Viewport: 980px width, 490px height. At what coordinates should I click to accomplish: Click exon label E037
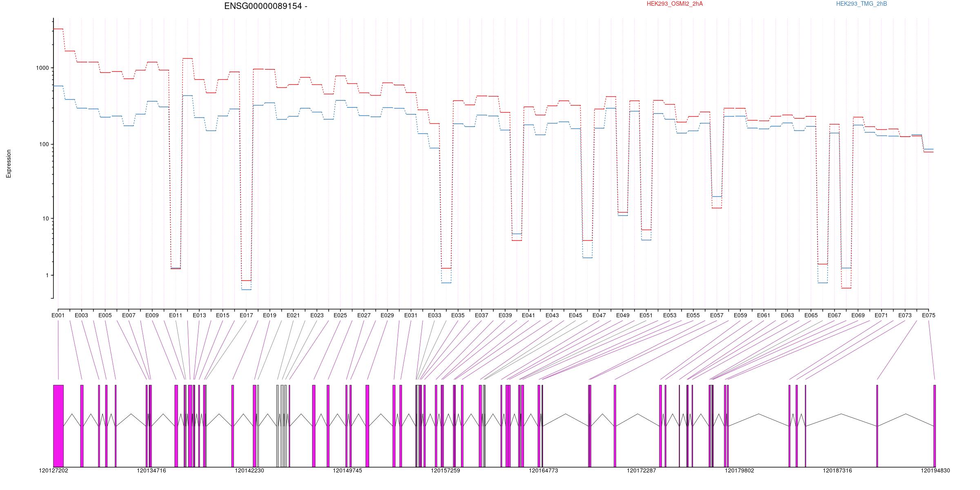click(x=481, y=315)
